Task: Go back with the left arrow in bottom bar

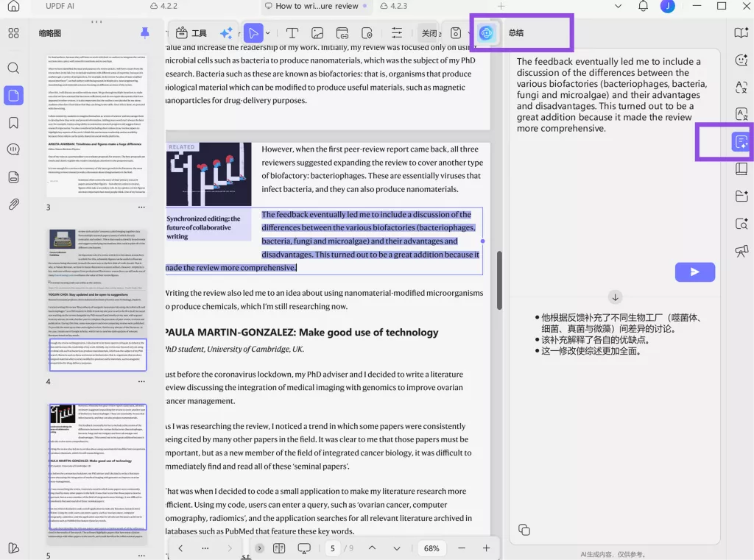Action: [x=180, y=548]
